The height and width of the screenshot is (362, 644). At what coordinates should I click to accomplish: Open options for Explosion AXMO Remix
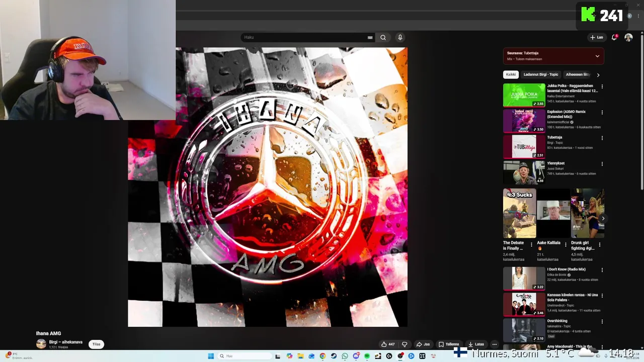tap(602, 112)
